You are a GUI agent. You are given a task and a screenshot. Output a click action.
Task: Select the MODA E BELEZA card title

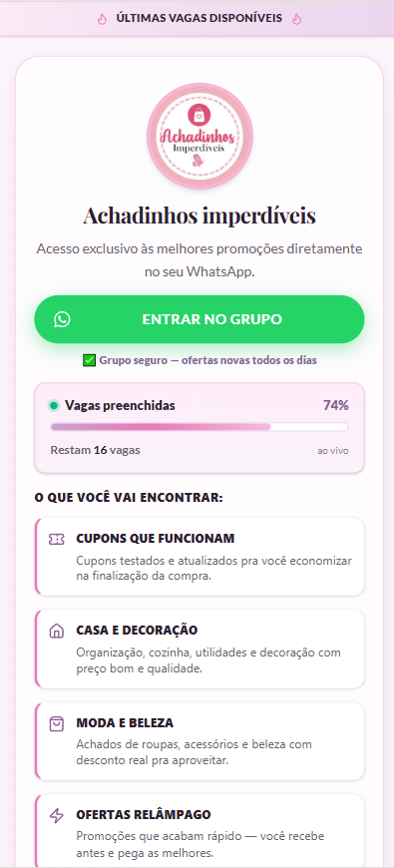click(125, 723)
